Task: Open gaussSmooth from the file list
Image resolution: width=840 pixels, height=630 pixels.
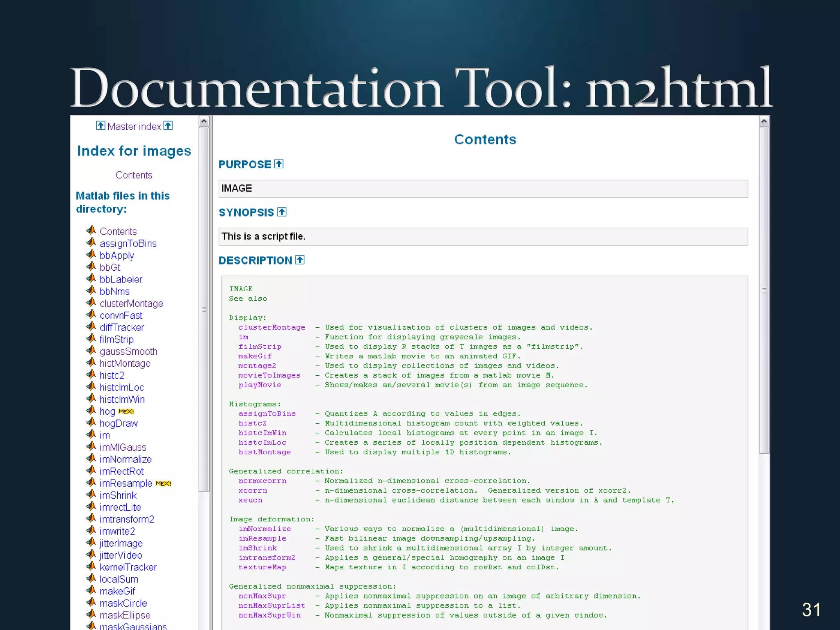Action: tap(128, 352)
